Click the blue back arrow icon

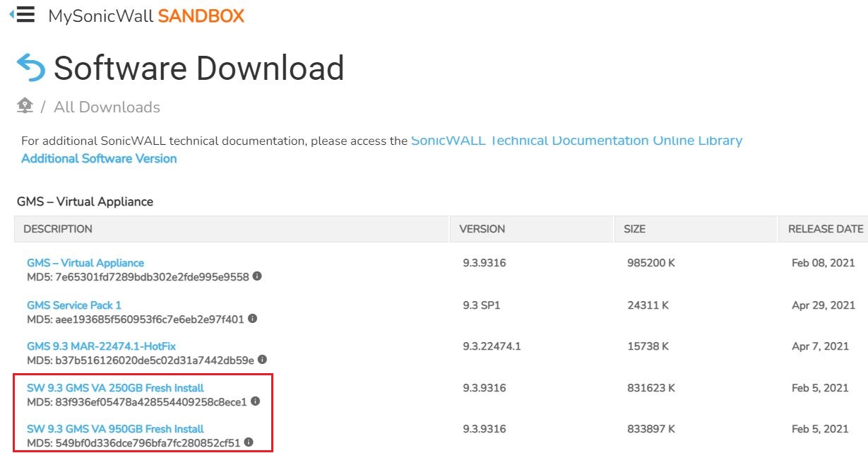(x=30, y=68)
